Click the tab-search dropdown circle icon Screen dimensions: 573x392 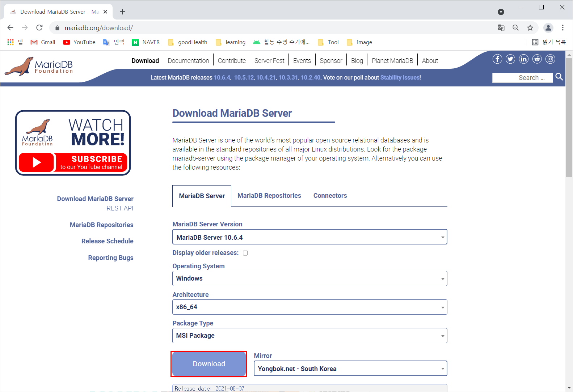[x=501, y=12]
